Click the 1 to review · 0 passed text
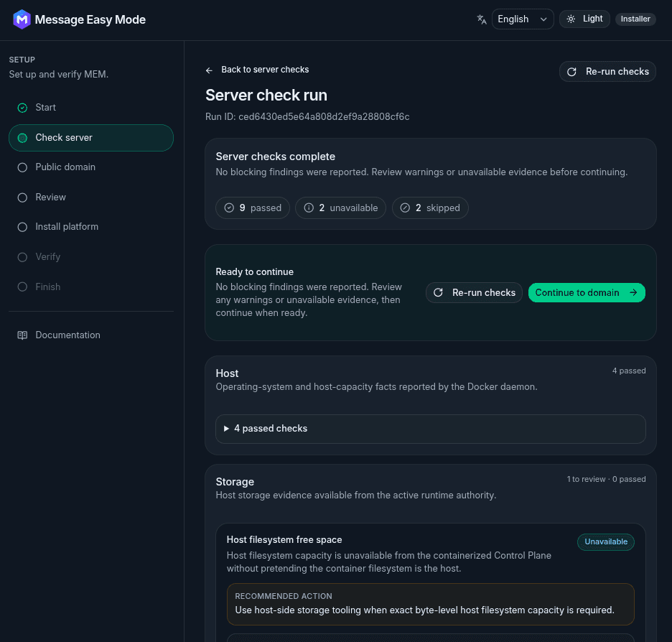Screen dimensions: 672x642 (x=606, y=479)
